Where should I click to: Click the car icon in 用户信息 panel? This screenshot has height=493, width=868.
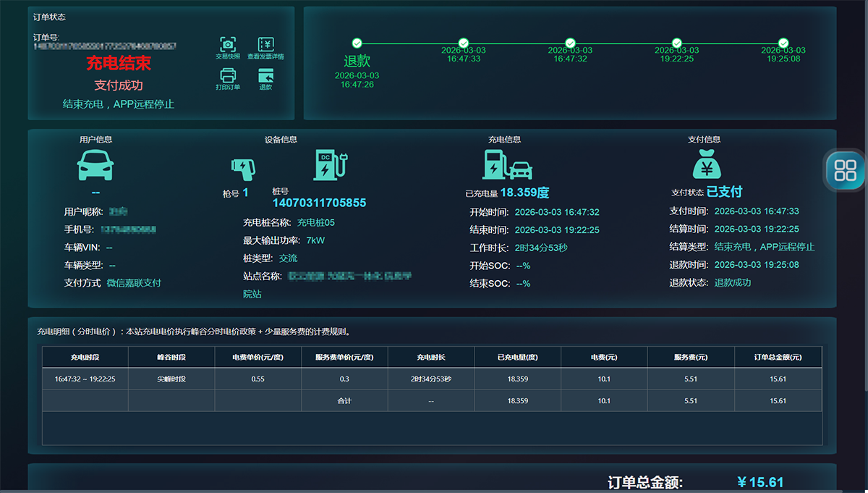point(95,165)
